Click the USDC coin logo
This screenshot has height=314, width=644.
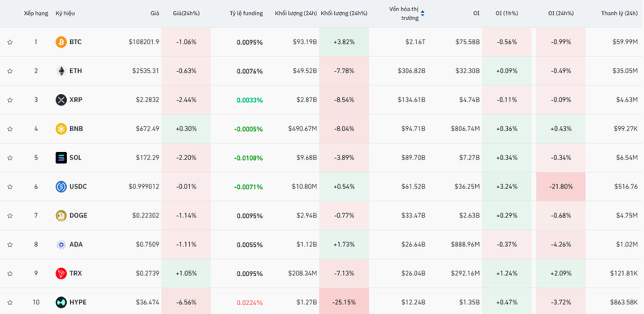(x=61, y=187)
